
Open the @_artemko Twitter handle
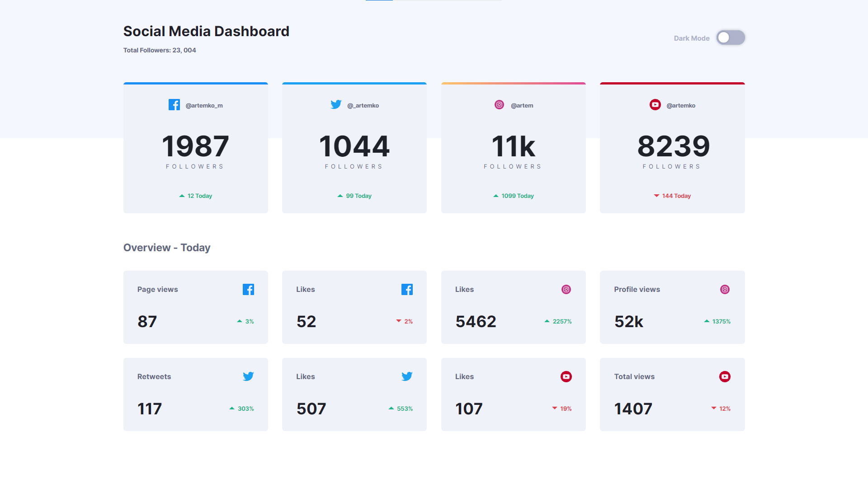(x=363, y=105)
